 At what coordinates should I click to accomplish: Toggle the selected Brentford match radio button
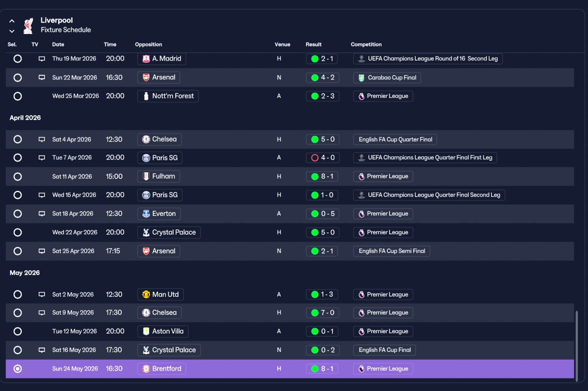click(x=17, y=368)
